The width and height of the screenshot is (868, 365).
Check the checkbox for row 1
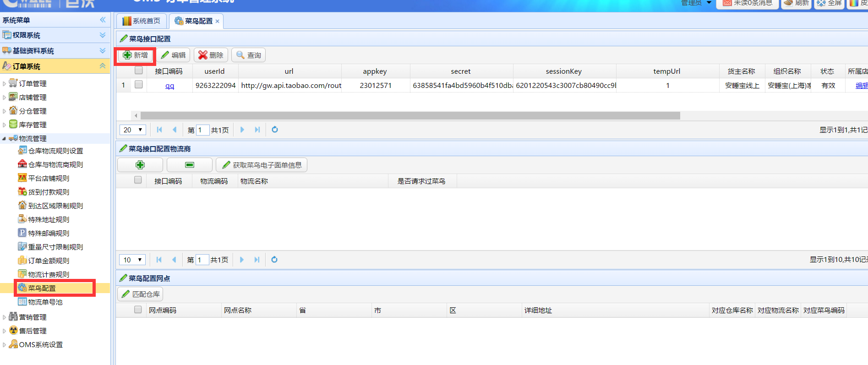(139, 85)
